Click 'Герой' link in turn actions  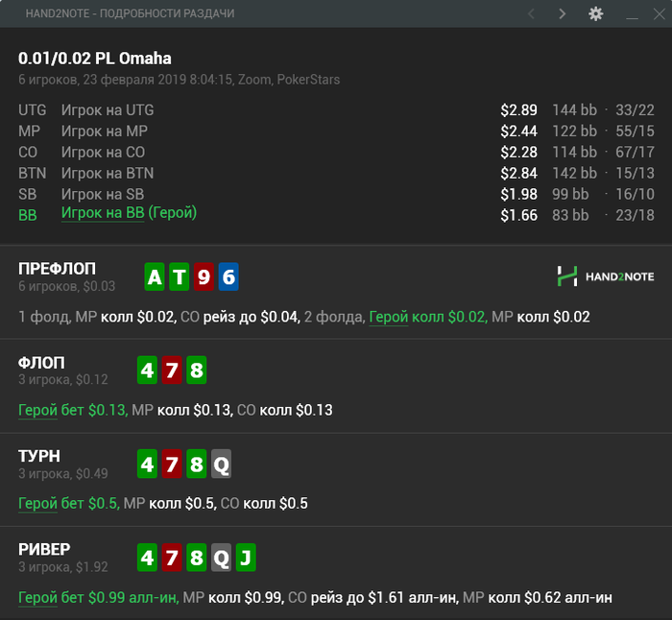(37, 504)
